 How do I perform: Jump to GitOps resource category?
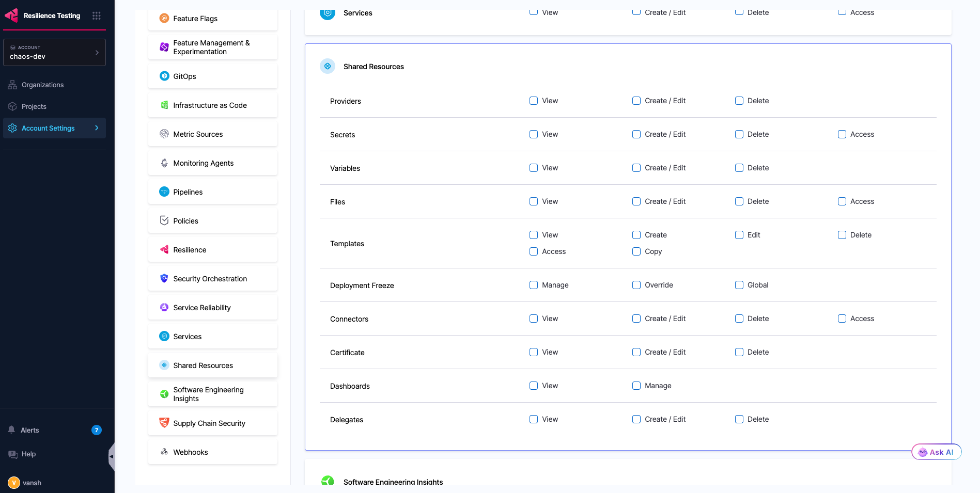tap(213, 76)
